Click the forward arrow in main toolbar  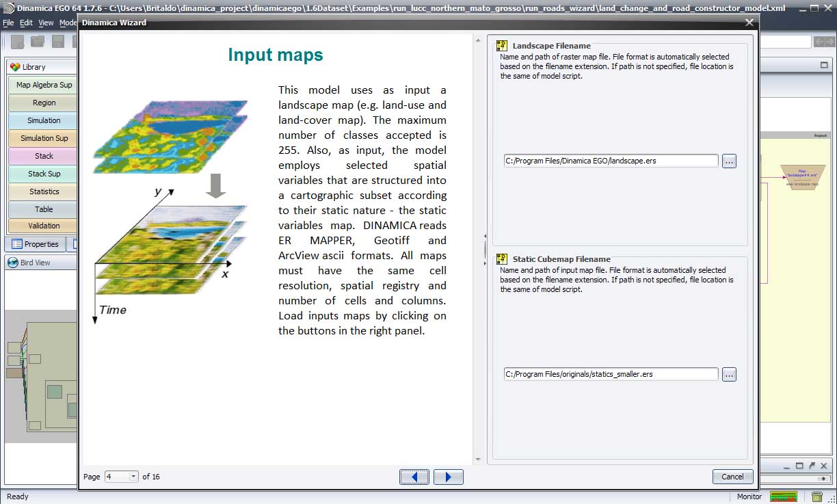[x=829, y=42]
